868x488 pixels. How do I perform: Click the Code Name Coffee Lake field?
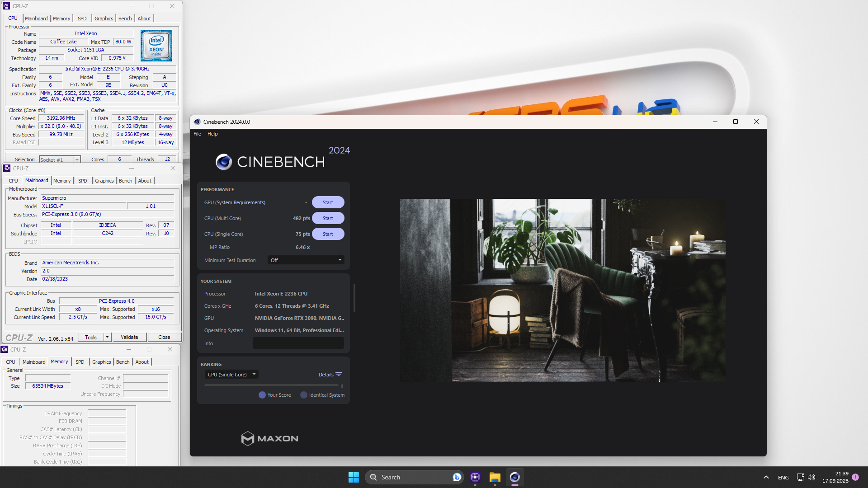coord(63,42)
